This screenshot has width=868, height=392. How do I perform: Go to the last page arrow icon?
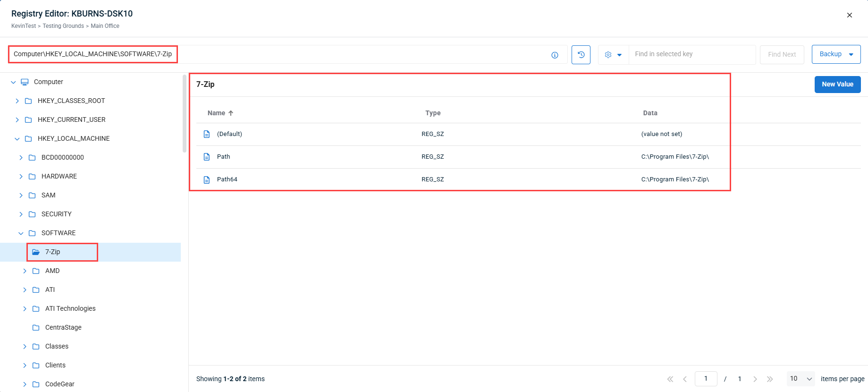coord(770,379)
